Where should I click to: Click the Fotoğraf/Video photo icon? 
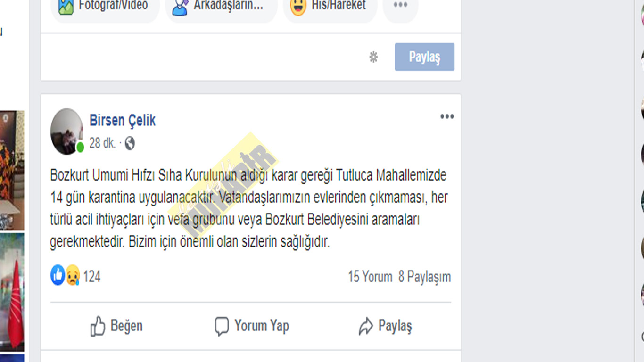tap(66, 6)
